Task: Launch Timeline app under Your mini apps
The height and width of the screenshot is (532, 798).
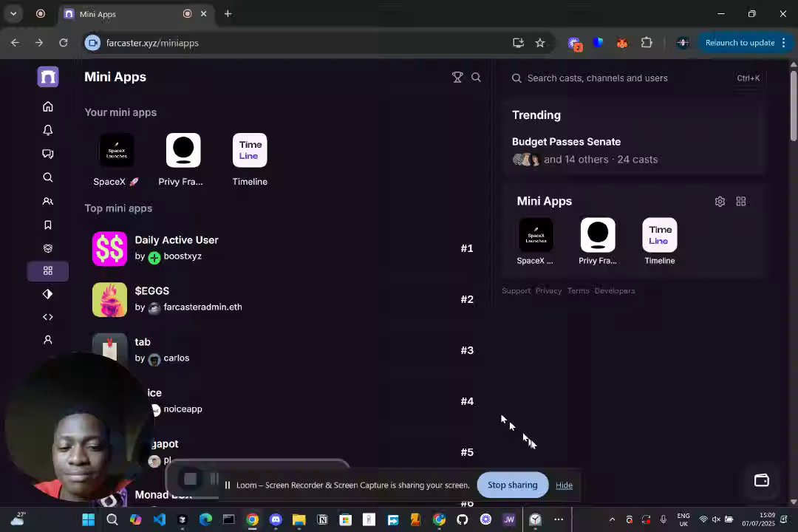Action: 250,160
